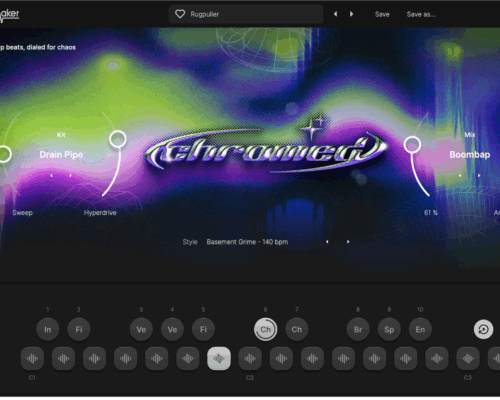Activate pattern 9 'Sp' pad
The height and width of the screenshot is (400, 500).
pos(389,329)
